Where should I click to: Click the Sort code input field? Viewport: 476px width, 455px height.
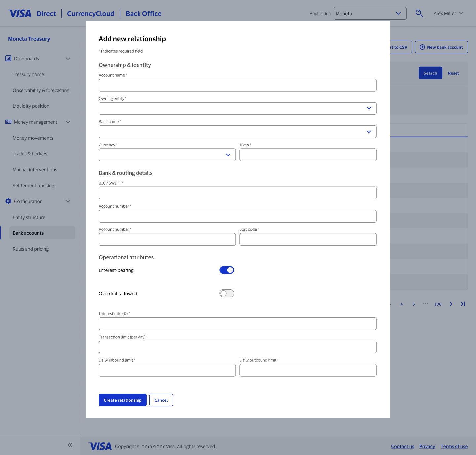point(308,239)
